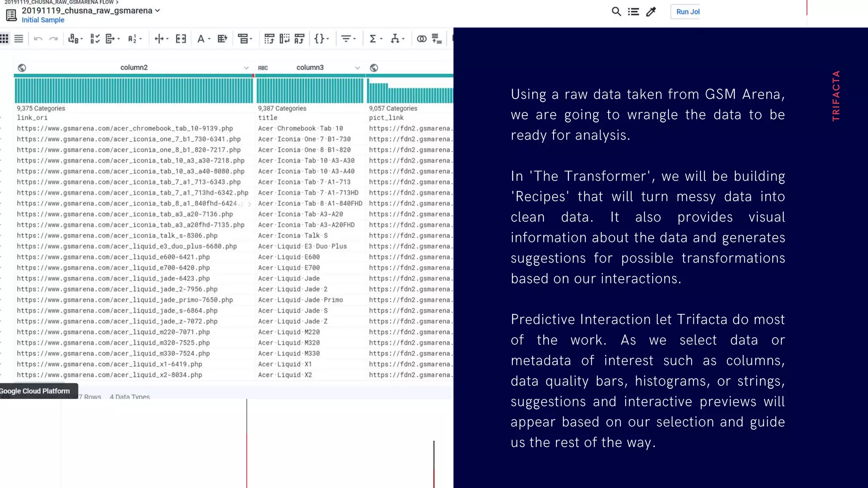
Task: Switch to grid view of data
Action: click(x=4, y=39)
